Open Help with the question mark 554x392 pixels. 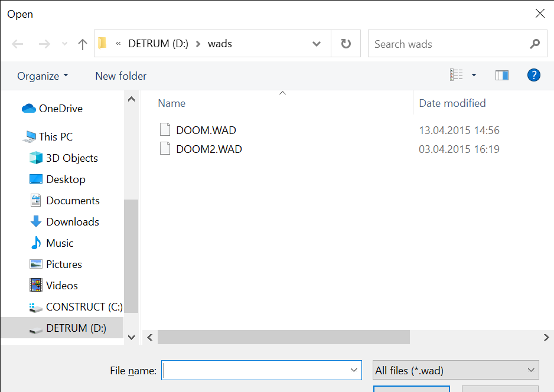pyautogui.click(x=533, y=75)
